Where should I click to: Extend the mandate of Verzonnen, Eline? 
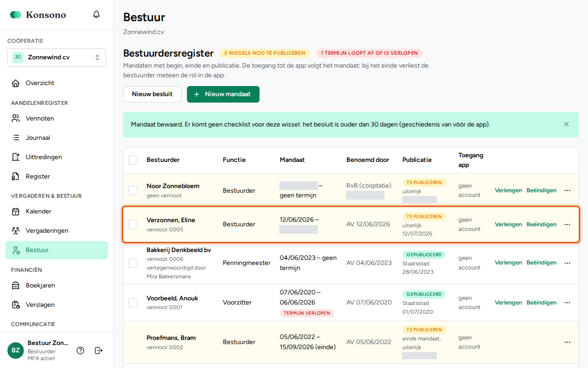[x=508, y=224]
